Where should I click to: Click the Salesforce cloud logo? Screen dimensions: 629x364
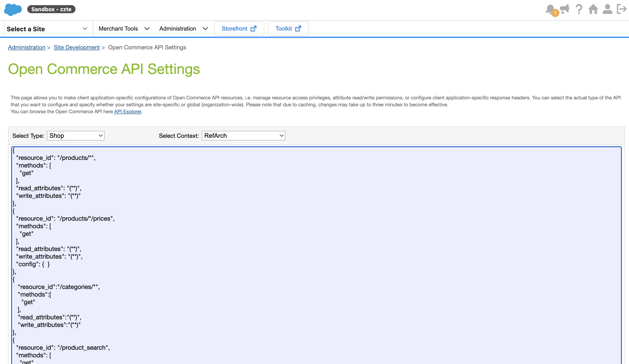point(13,9)
